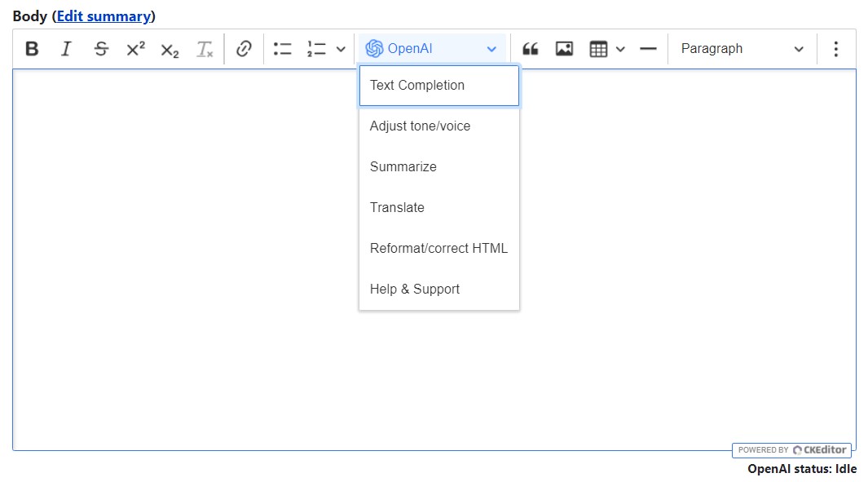Insert a bulleted list
868x482 pixels.
282,49
